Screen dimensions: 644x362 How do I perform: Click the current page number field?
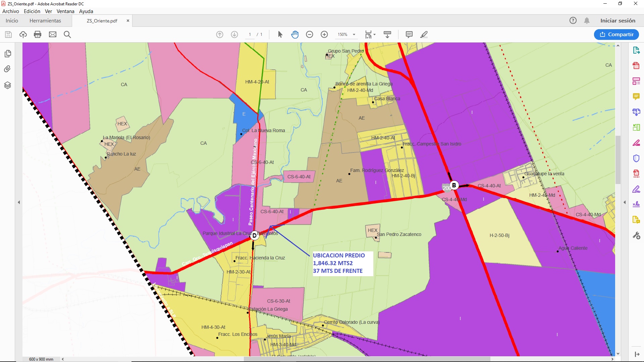(250, 35)
